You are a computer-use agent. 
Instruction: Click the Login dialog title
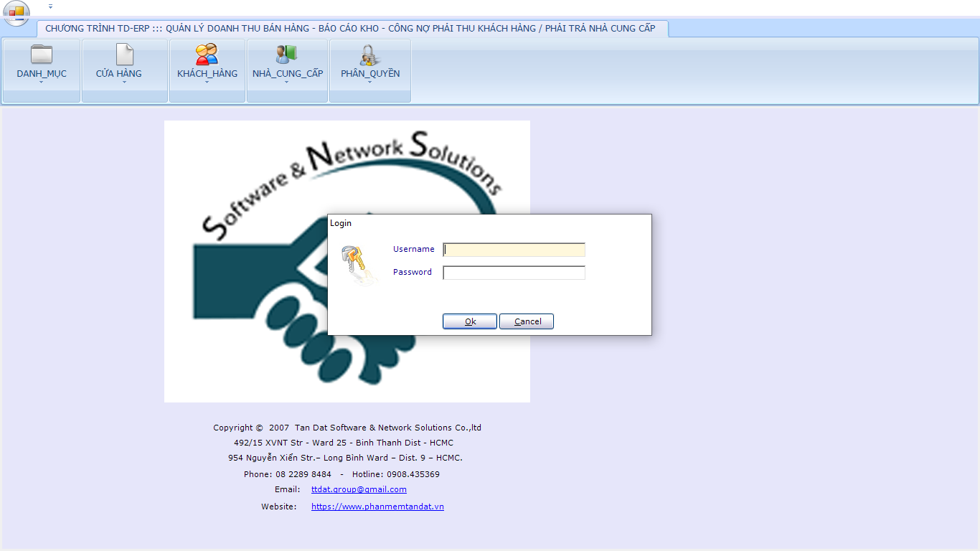pos(341,223)
